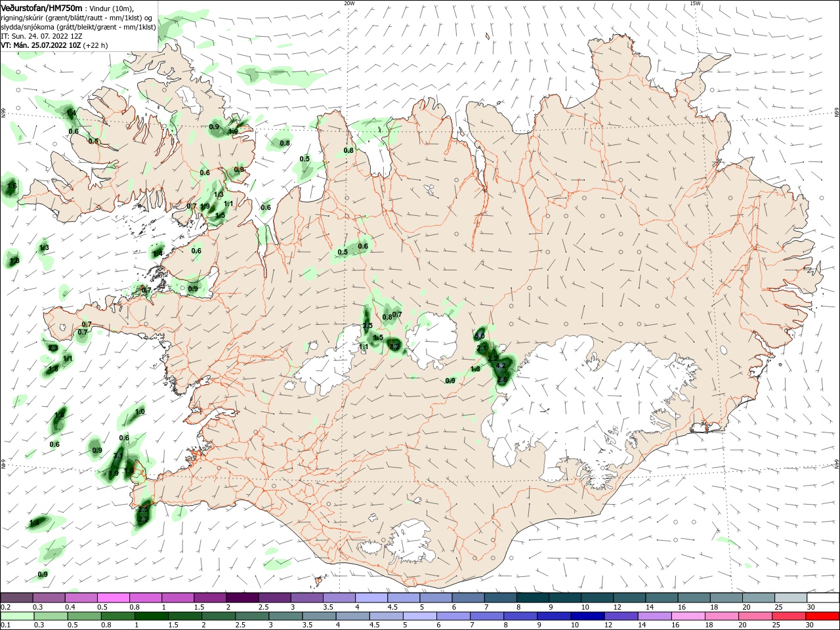Viewport: 840px width, 630px height.
Task: Click the 15W longitude label
Action: (x=695, y=3)
